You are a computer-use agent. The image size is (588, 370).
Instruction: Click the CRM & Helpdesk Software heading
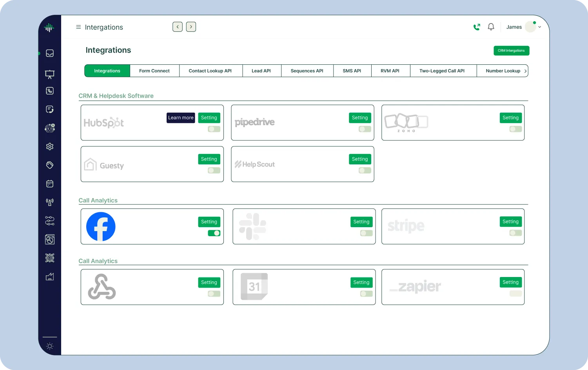pyautogui.click(x=116, y=96)
